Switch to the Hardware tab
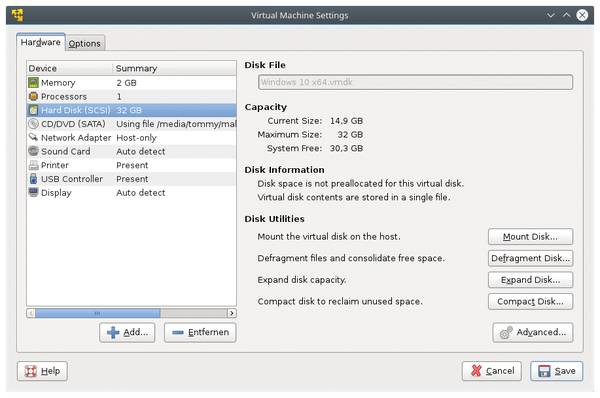The image size is (600, 398). (41, 42)
